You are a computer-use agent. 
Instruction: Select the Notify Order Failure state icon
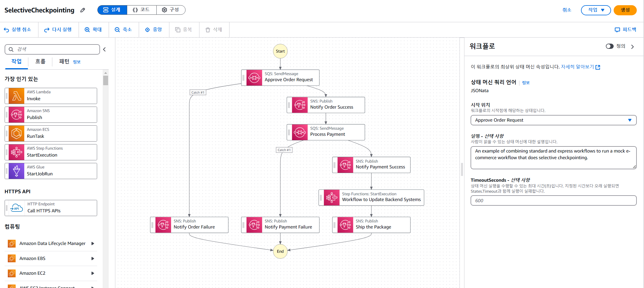[163, 225]
